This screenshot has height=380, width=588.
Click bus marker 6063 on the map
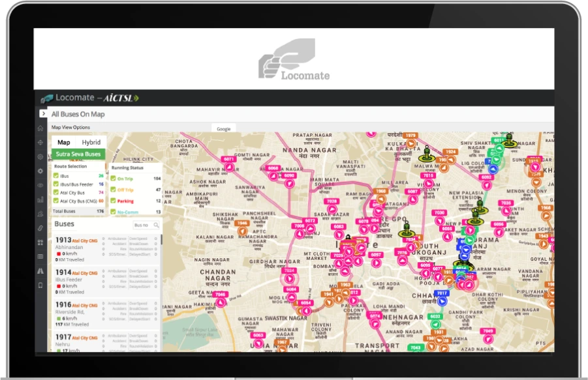(x=258, y=340)
